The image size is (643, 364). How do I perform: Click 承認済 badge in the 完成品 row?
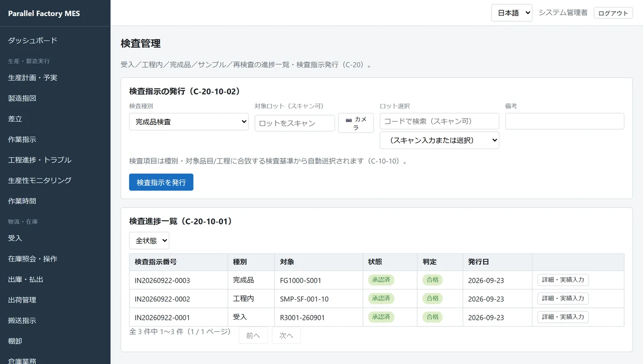point(381,280)
